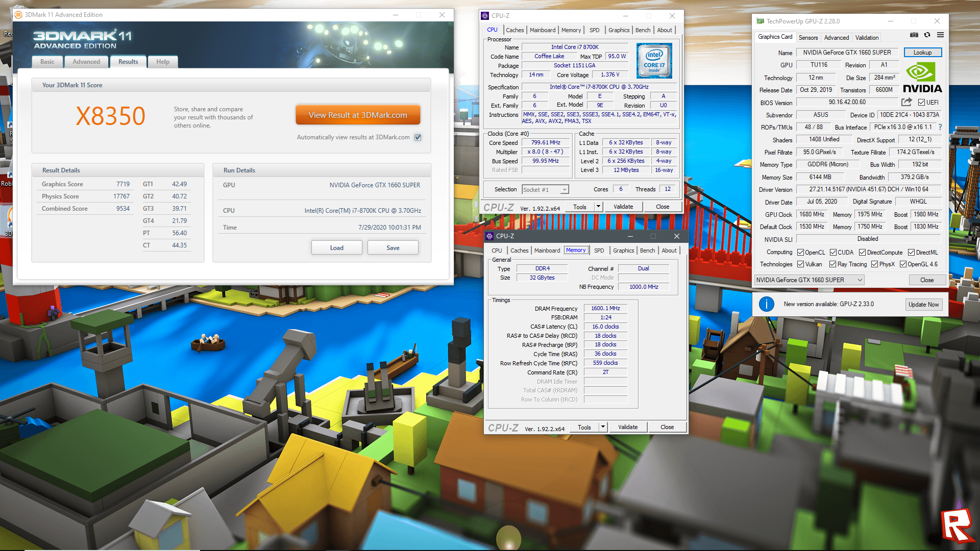The height and width of the screenshot is (551, 980).
Task: Uncheck automatically view results at 3DMark.com
Action: click(418, 137)
